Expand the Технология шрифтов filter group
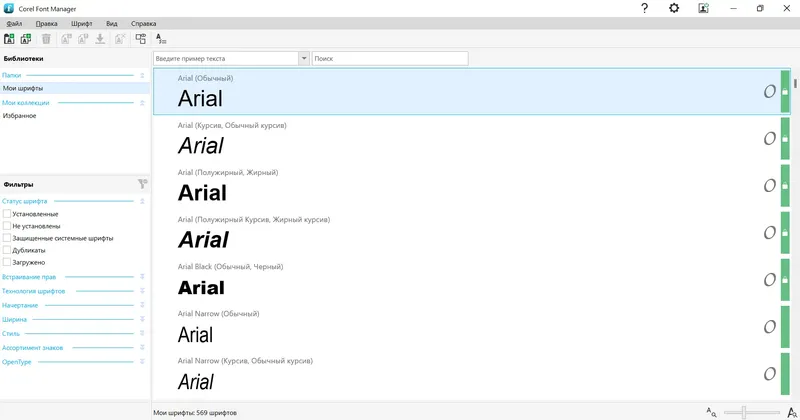The image size is (800, 420). [142, 291]
